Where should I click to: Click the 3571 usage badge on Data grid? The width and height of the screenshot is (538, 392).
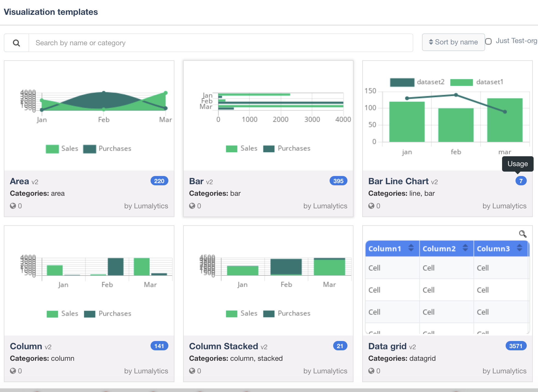pyautogui.click(x=516, y=346)
